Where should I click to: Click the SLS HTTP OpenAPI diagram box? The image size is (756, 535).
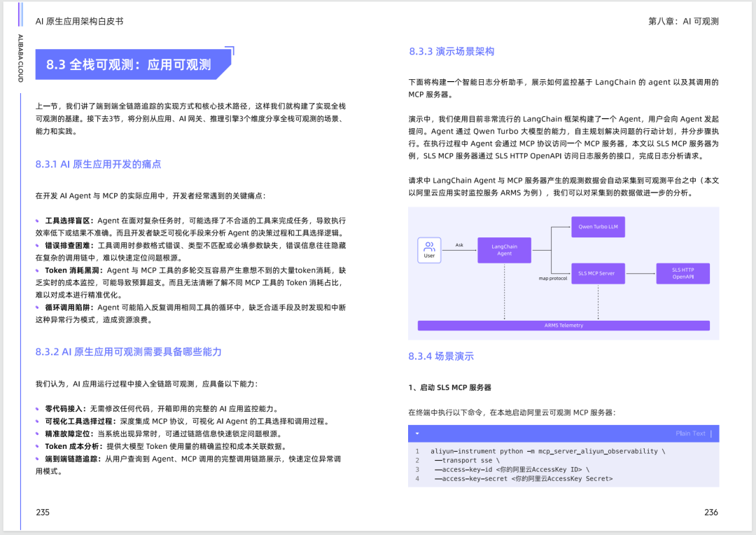(682, 274)
